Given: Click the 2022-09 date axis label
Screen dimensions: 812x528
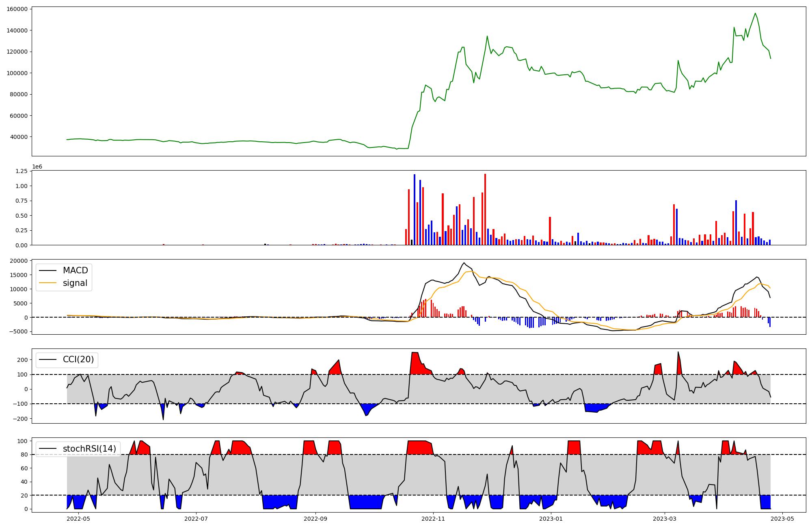Looking at the screenshot, I should [x=315, y=519].
